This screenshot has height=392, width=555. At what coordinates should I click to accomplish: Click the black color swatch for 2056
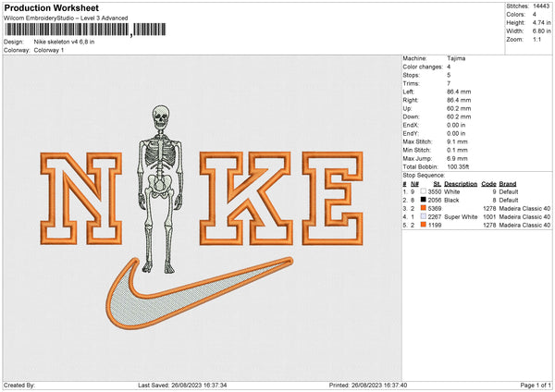(x=423, y=200)
